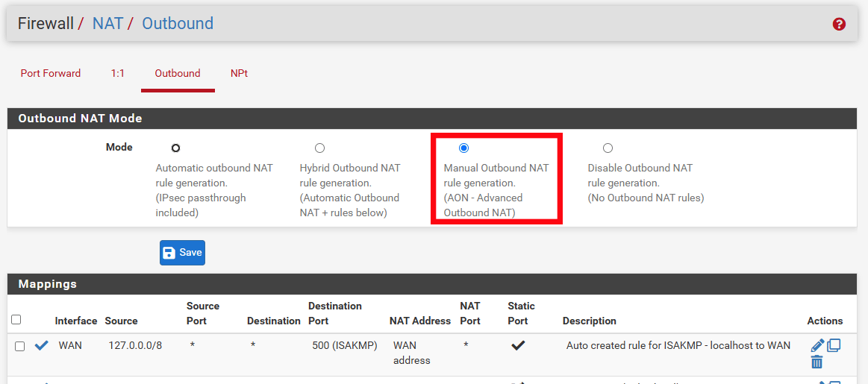Select Automatic outbound NAT mode
This screenshot has width=868, height=384.
point(175,148)
